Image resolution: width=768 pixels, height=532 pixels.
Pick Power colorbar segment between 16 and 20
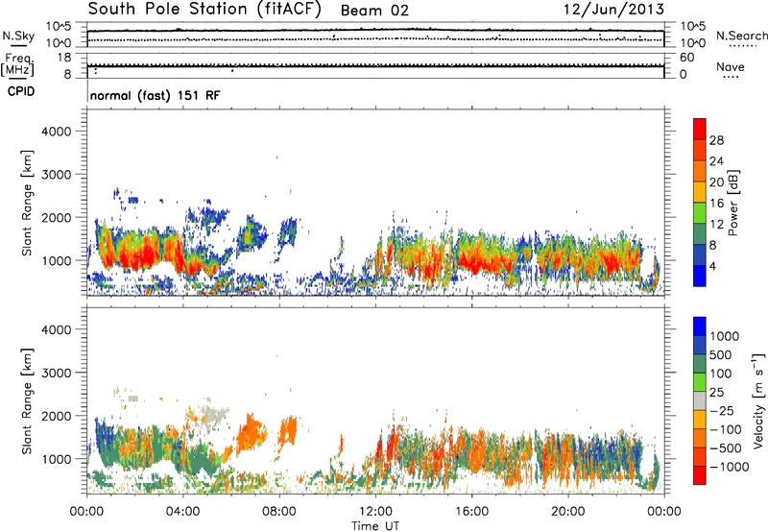click(x=700, y=192)
